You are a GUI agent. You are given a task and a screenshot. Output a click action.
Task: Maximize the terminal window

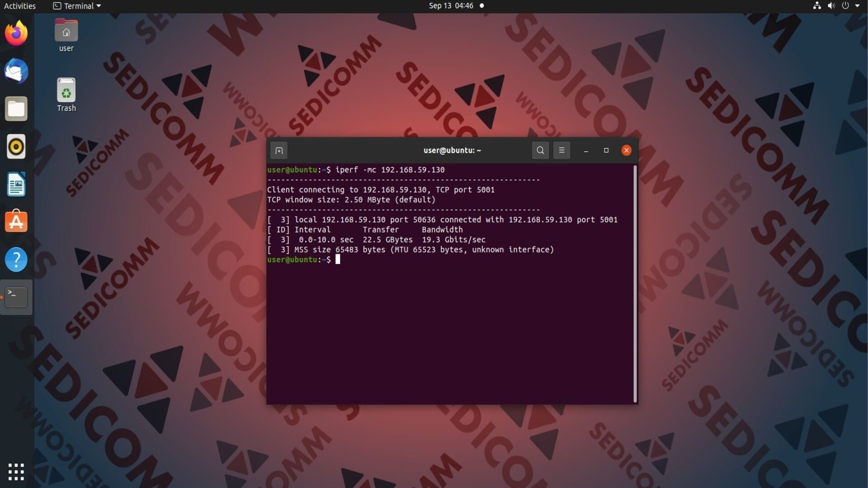(x=606, y=150)
